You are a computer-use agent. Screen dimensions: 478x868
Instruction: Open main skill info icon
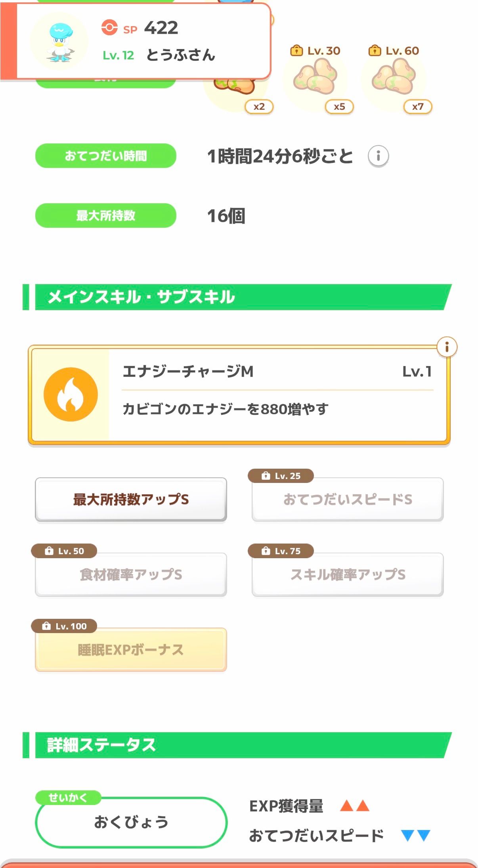click(447, 347)
